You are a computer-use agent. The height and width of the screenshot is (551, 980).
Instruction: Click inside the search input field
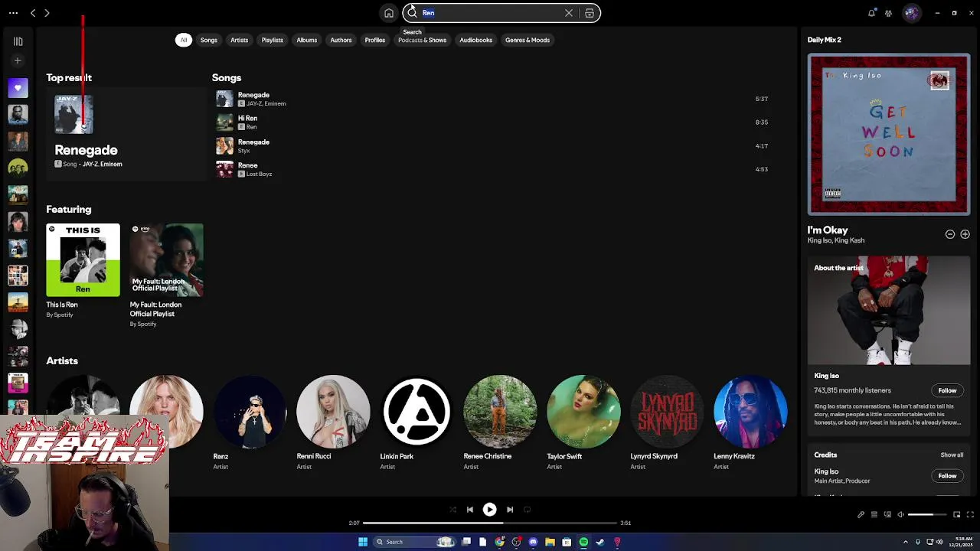[x=490, y=13]
